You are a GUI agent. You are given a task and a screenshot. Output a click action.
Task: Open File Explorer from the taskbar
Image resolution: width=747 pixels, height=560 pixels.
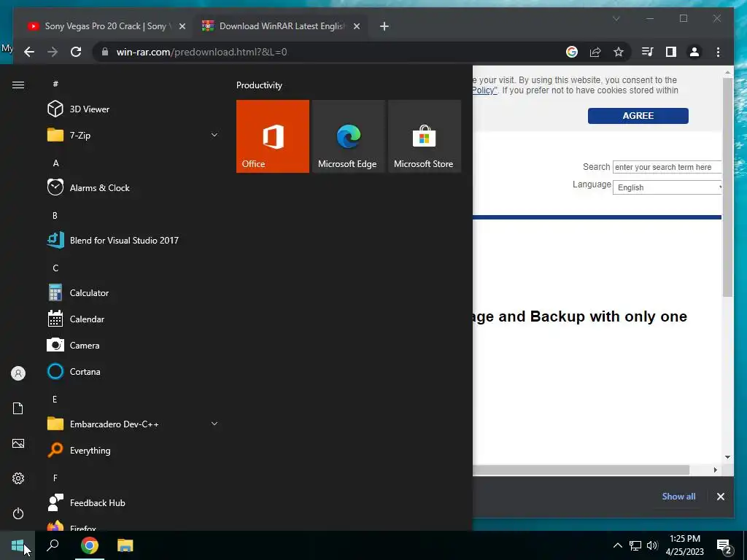coord(125,545)
